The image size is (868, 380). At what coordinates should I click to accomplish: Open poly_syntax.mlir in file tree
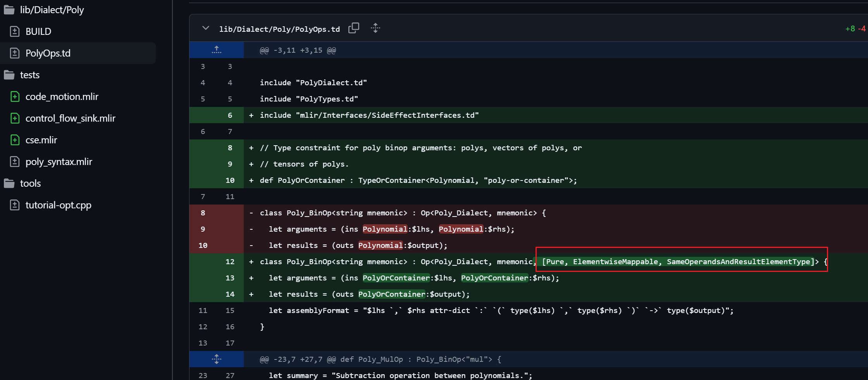click(x=59, y=162)
